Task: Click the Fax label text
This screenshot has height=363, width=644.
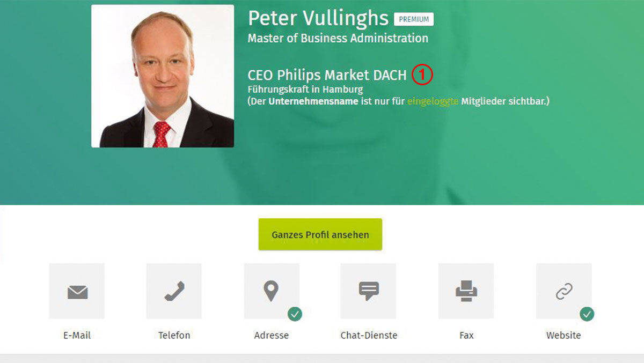Action: pyautogui.click(x=466, y=335)
